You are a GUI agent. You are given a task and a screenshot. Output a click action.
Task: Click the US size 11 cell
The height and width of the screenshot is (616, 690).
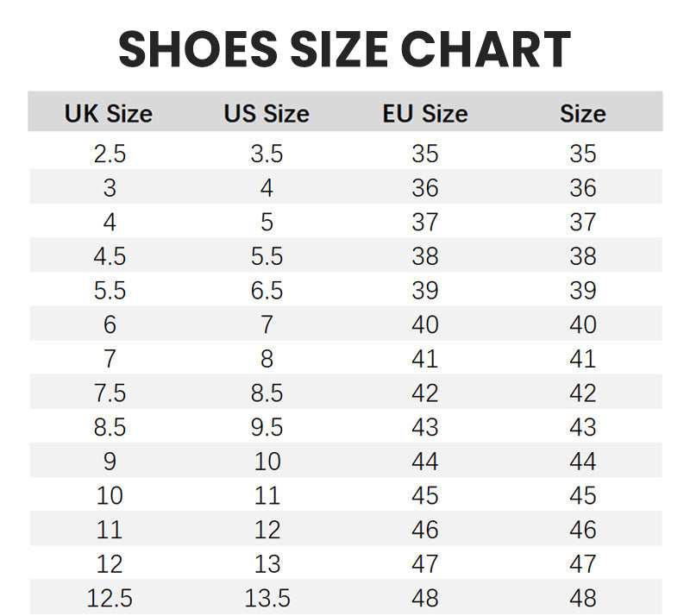coord(267,496)
